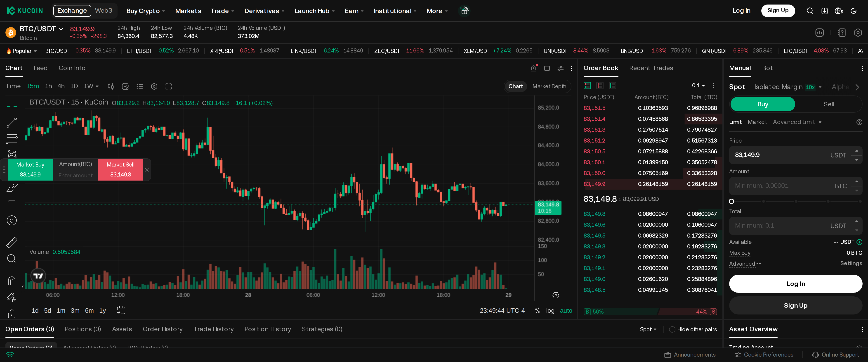Screen dimensions: 868x362
Task: Open the indicators panel
Action: coord(125,86)
